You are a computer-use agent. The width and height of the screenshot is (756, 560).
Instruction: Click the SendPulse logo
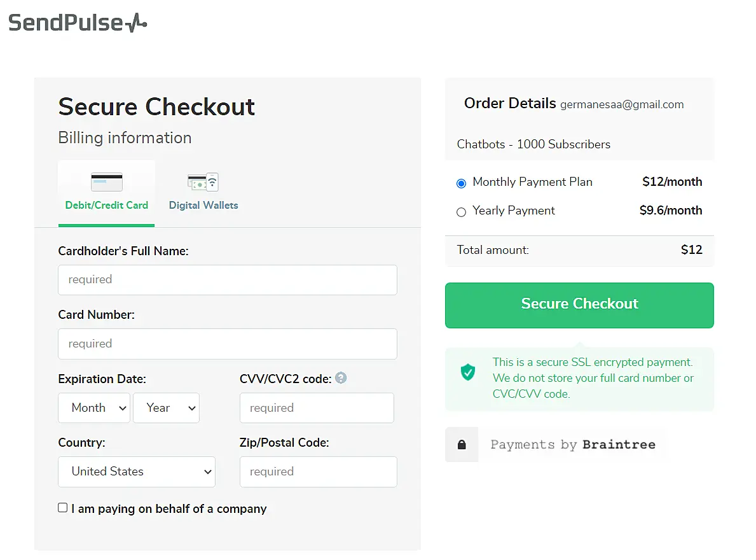tap(78, 24)
